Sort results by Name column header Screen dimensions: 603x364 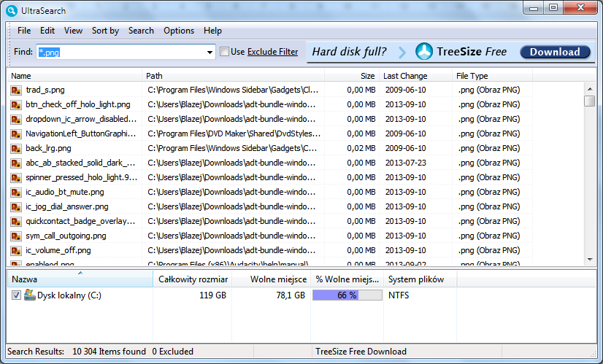click(74, 76)
